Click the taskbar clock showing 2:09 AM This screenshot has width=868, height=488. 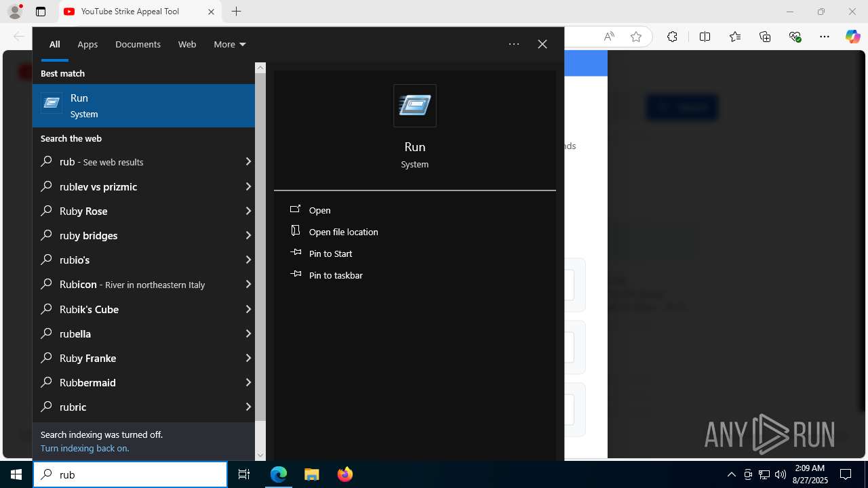(810, 474)
